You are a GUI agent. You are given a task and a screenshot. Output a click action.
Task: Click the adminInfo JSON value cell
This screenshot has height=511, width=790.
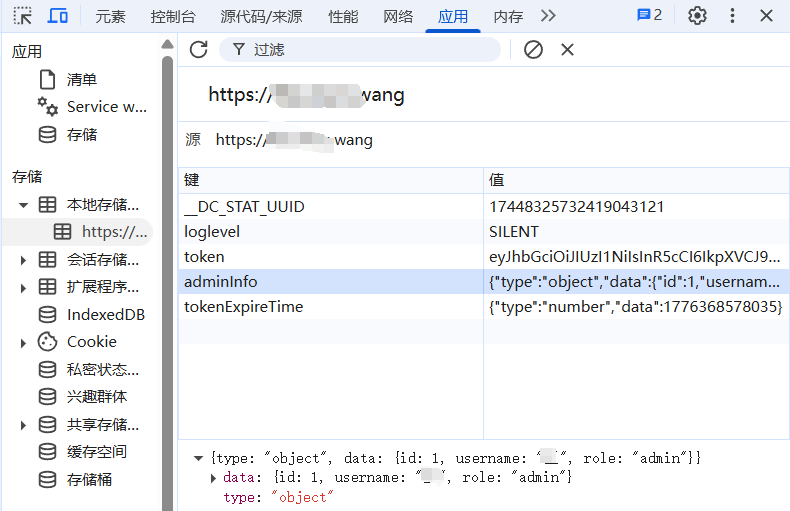tap(636, 282)
